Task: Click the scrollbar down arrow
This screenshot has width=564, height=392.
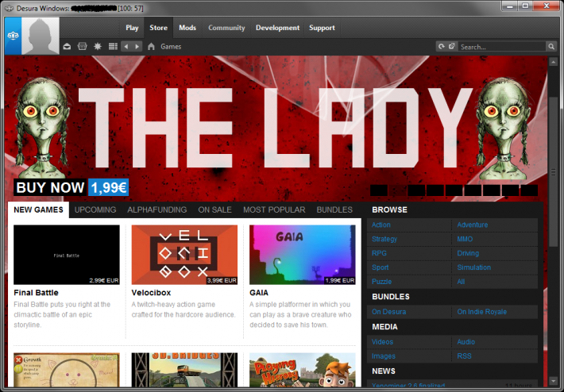Action: pyautogui.click(x=553, y=381)
